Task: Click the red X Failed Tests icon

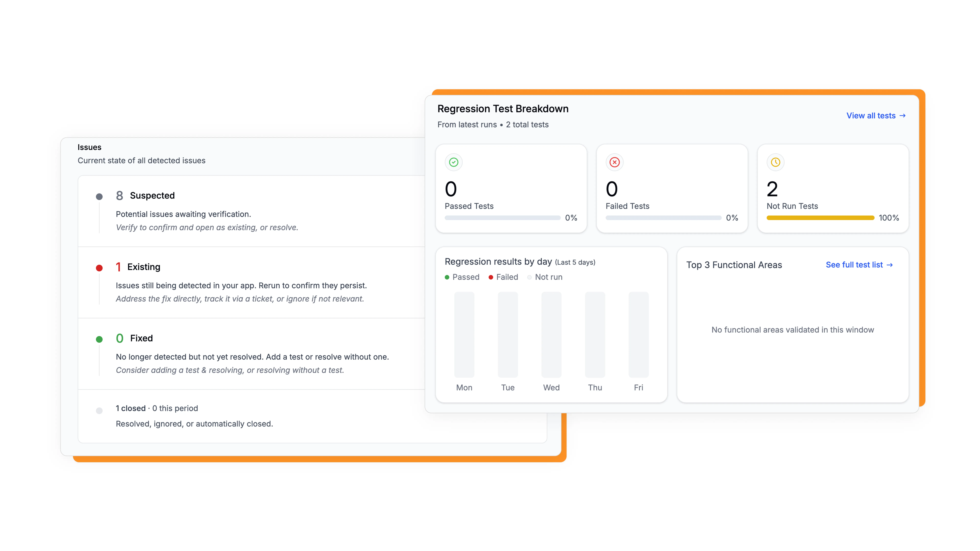Action: pyautogui.click(x=614, y=162)
